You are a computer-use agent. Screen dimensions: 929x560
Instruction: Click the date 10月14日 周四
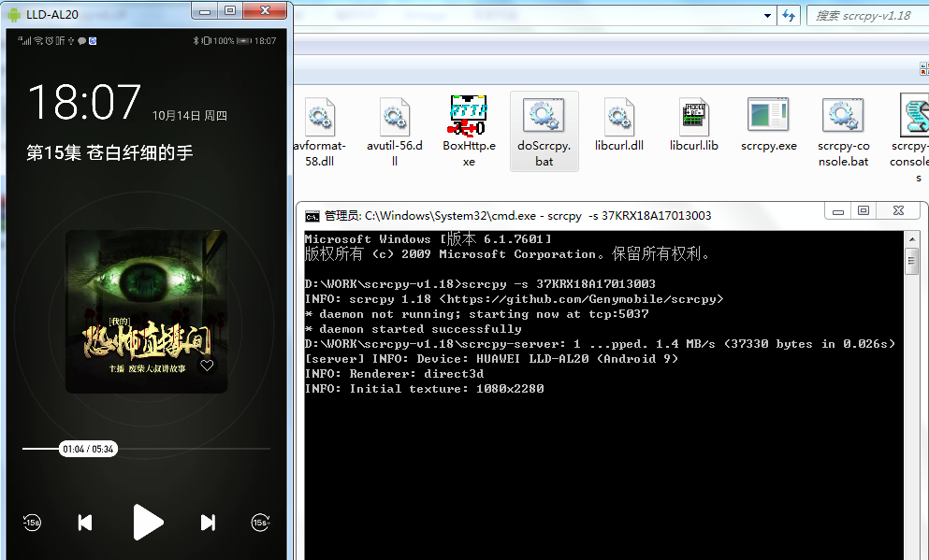[190, 115]
